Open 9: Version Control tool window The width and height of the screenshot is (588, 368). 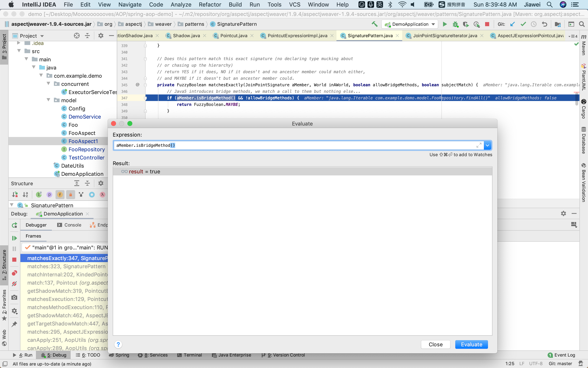coord(283,355)
